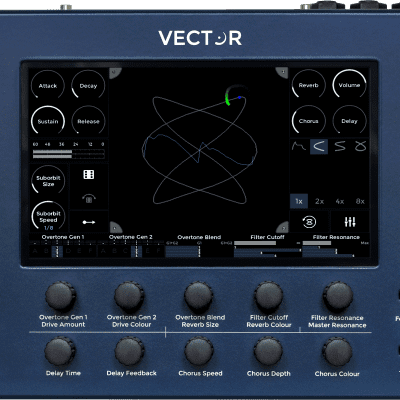
Task: Click the Filter Resonance / Master Resonance hardware knob
Action: (x=338, y=296)
